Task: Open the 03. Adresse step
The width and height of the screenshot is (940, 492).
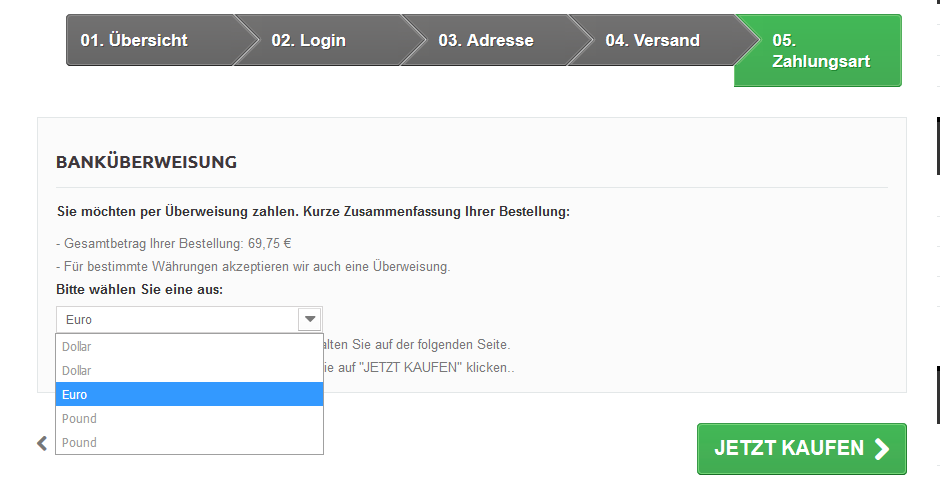Action: pos(486,41)
